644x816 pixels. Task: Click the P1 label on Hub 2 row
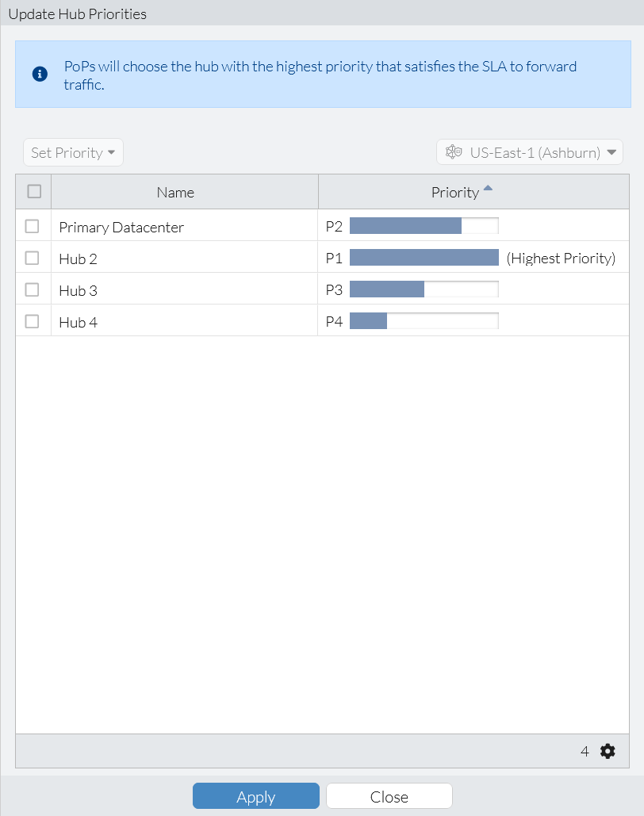click(x=334, y=257)
